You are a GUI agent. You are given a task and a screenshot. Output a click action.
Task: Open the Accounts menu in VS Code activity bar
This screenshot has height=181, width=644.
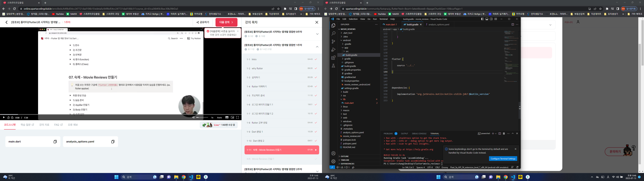[x=333, y=154]
